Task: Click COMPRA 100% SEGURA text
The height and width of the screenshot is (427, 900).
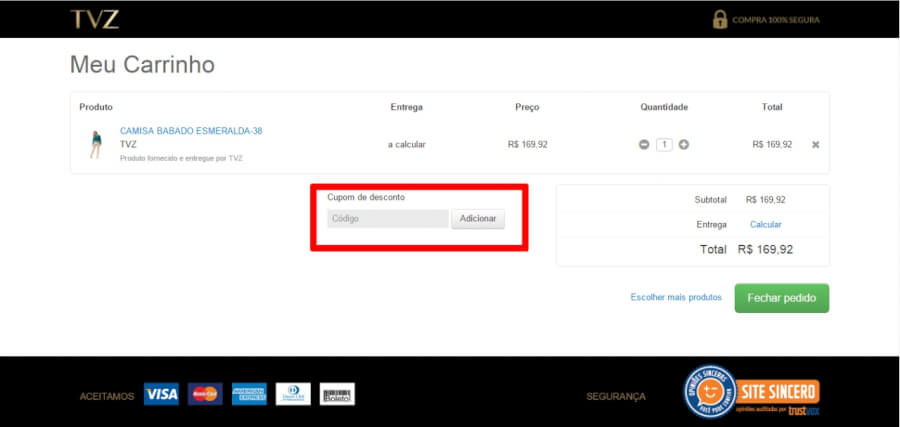Action: coord(776,20)
